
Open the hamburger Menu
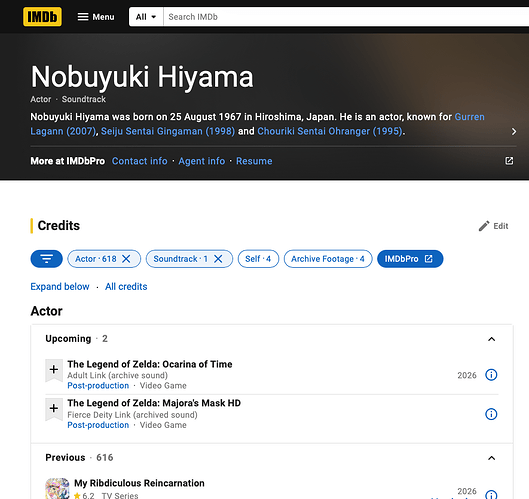[96, 17]
